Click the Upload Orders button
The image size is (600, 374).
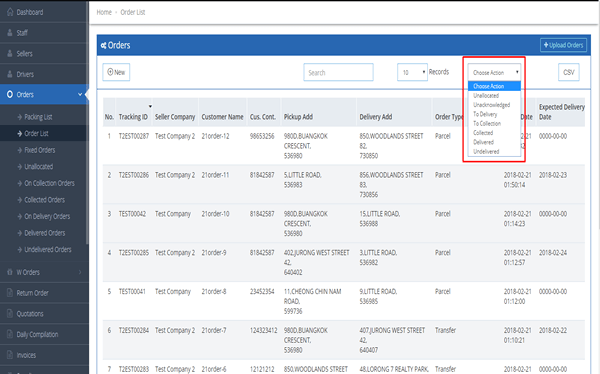click(563, 45)
